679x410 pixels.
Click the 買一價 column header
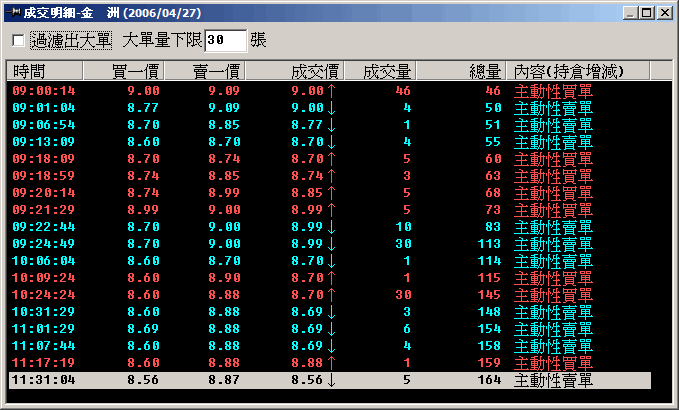121,72
